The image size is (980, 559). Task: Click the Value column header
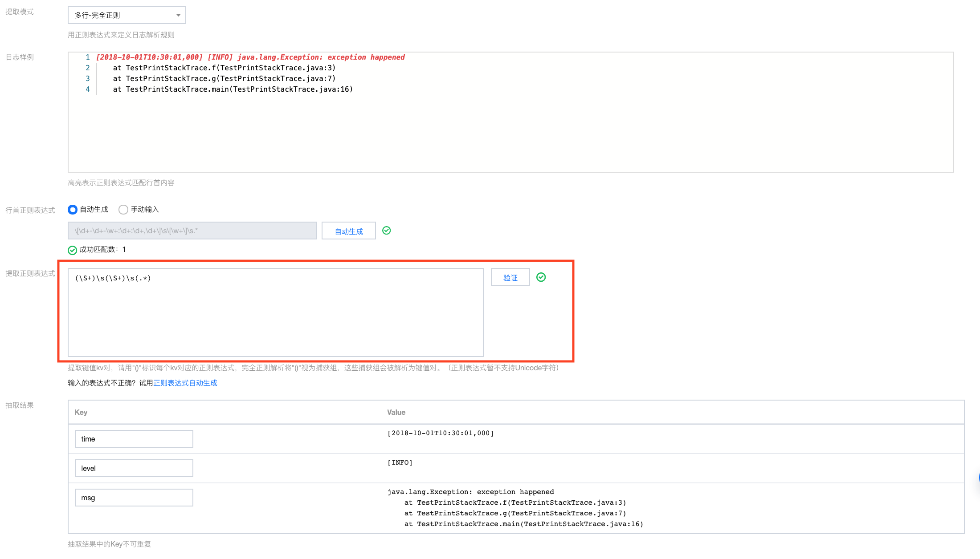tap(396, 412)
